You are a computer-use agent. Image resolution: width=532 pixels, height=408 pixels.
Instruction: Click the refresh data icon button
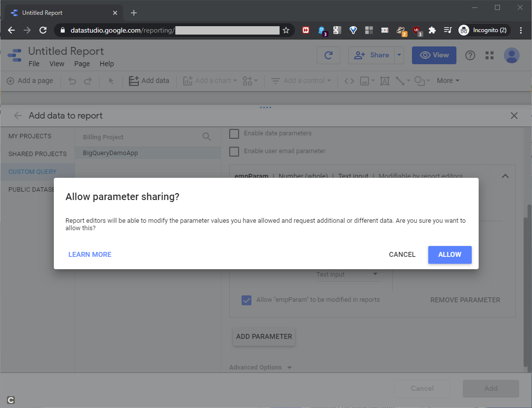(328, 55)
